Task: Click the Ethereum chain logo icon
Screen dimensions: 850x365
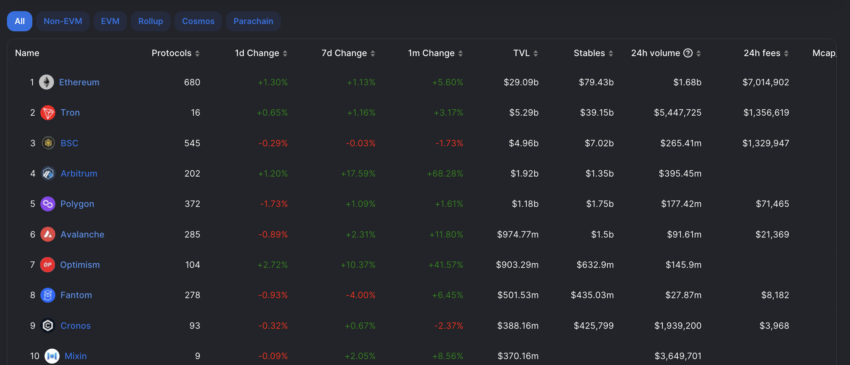Action: point(47,82)
